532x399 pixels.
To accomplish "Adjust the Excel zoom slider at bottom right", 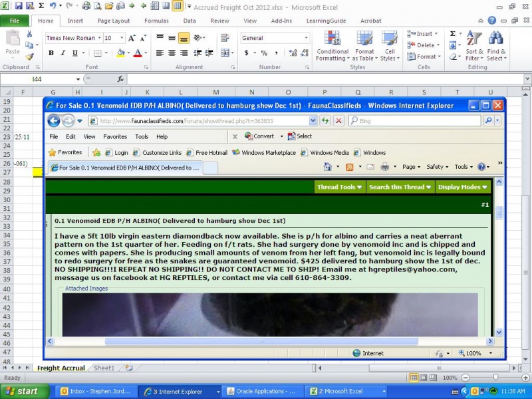I will [x=495, y=378].
